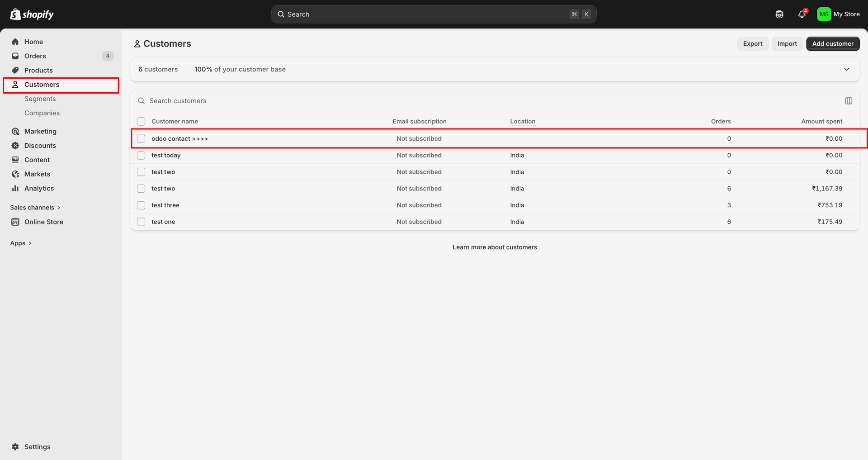868x460 pixels.
Task: Click the search magnifier icon in the top bar
Action: coord(281,14)
